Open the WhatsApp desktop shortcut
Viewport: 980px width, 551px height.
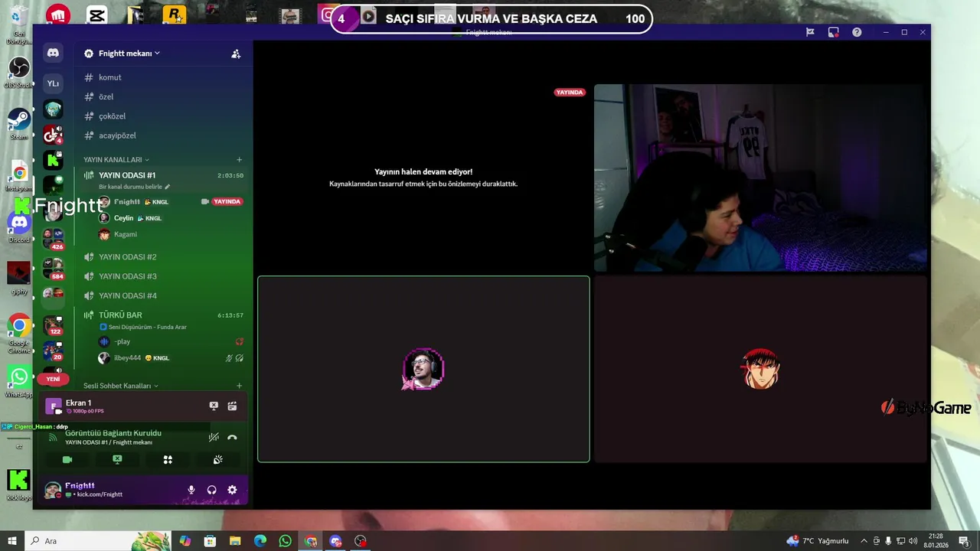point(18,381)
